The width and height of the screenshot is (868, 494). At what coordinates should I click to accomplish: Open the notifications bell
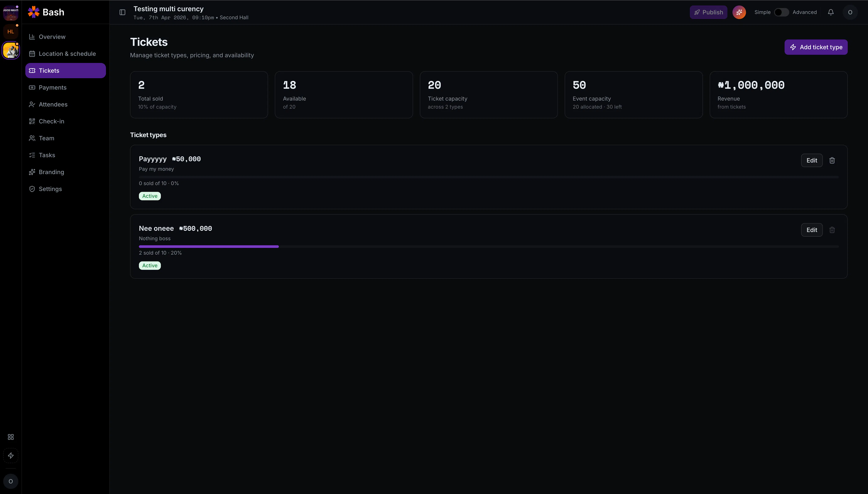831,12
